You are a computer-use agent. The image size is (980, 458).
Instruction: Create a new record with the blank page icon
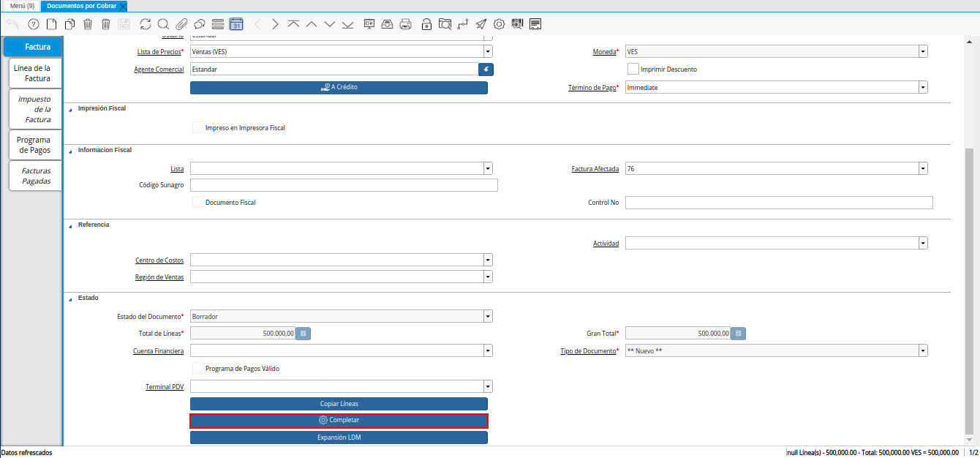(51, 24)
